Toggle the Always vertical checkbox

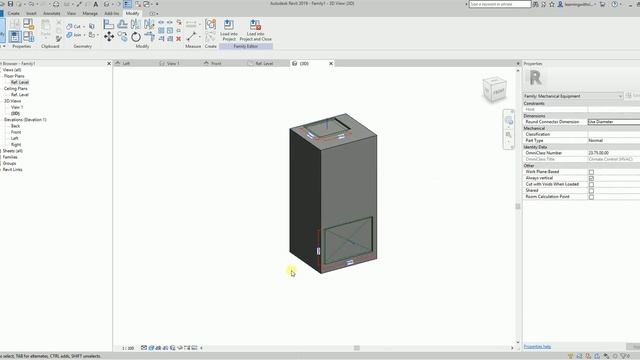pos(591,178)
